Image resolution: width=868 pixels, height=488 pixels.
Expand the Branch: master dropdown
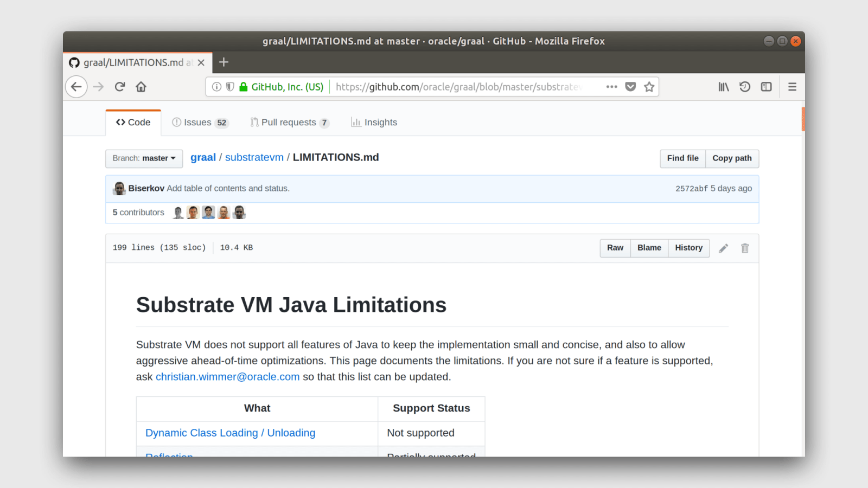(144, 158)
